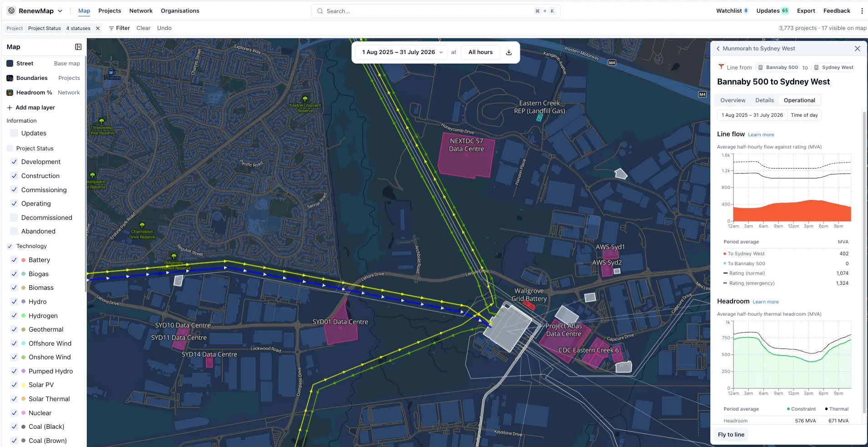Remove the Project Status filter chip
868x447 pixels.
click(98, 28)
